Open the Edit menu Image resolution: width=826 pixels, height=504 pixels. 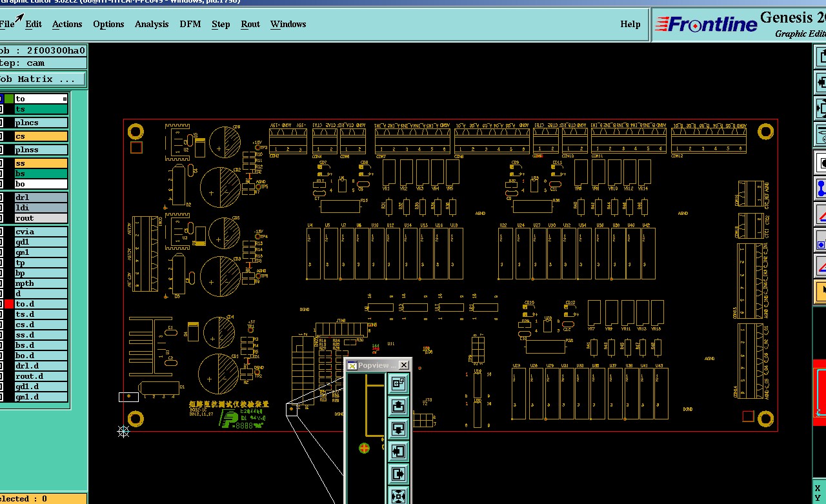tap(34, 24)
